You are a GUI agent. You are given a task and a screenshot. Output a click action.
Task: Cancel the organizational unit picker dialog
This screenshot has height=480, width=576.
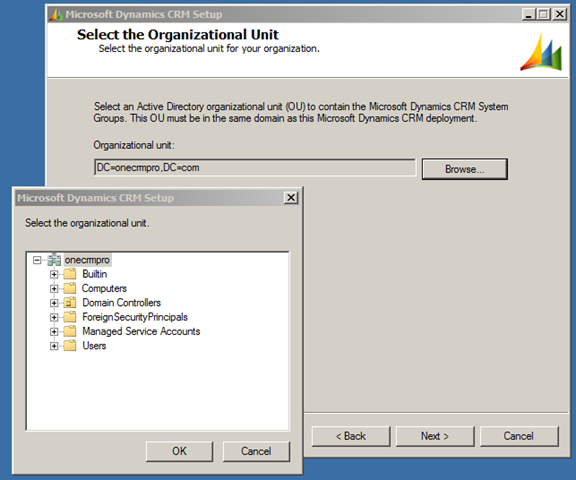(256, 451)
